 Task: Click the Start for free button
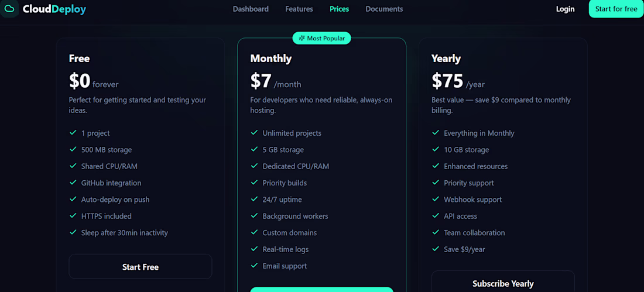[616, 9]
